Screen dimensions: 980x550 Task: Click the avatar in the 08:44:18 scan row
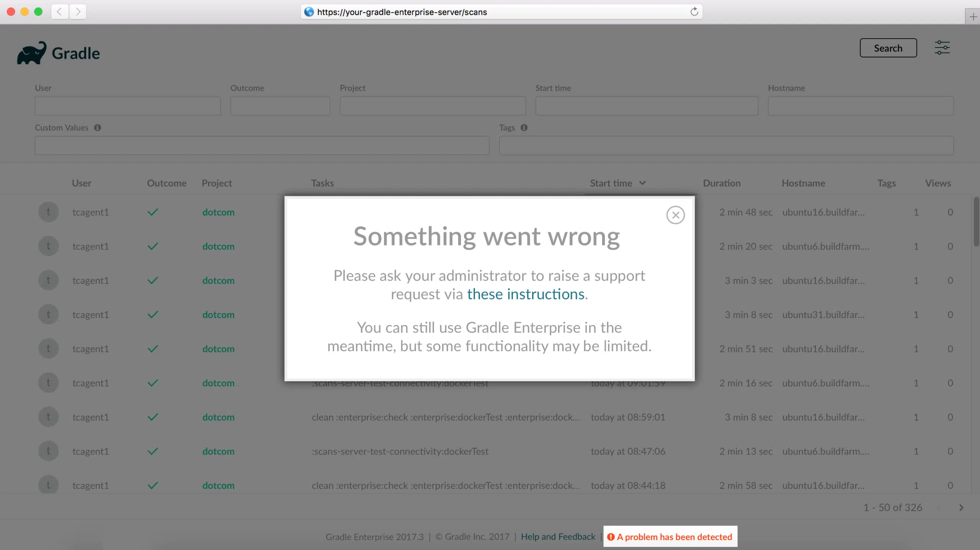click(x=48, y=485)
